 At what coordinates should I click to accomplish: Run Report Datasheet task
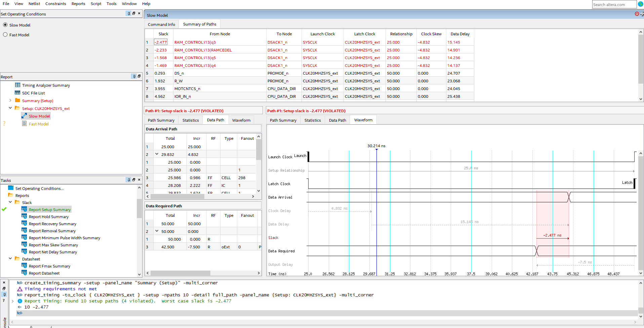44,273
